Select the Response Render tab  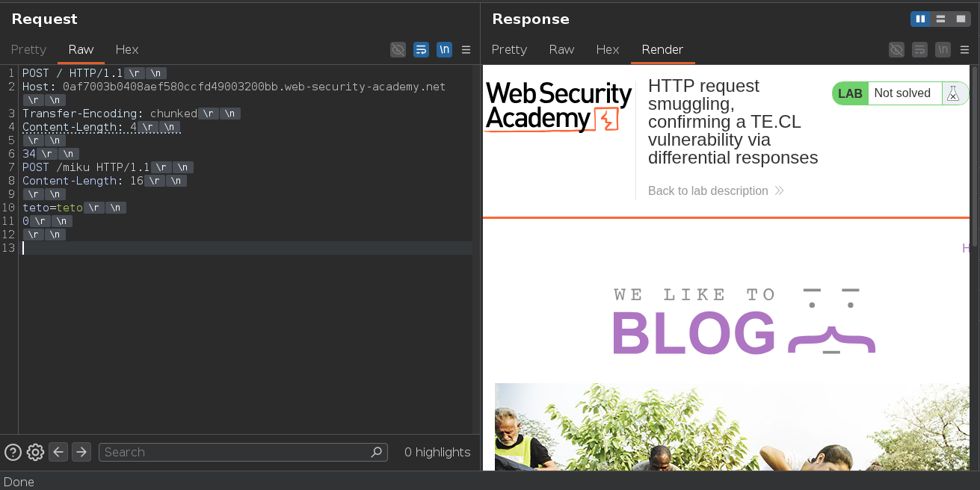coord(662,49)
